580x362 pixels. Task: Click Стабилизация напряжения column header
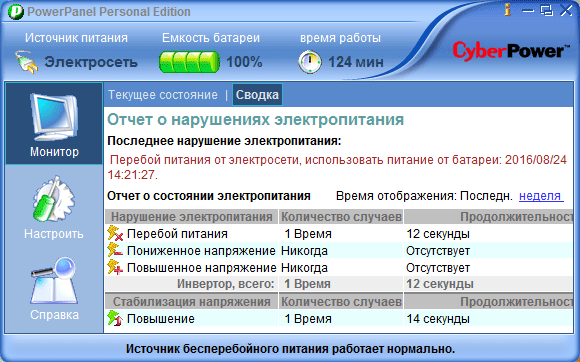pos(192,302)
